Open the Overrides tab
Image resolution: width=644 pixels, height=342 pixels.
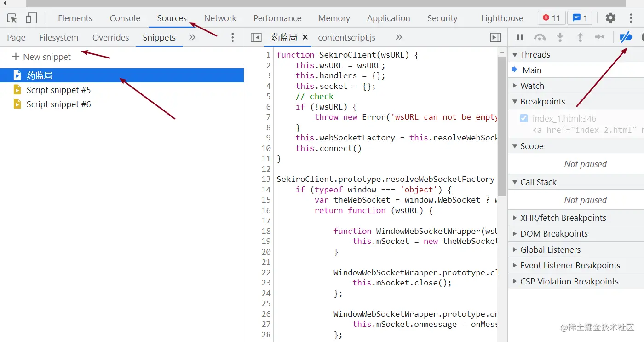[110, 38]
